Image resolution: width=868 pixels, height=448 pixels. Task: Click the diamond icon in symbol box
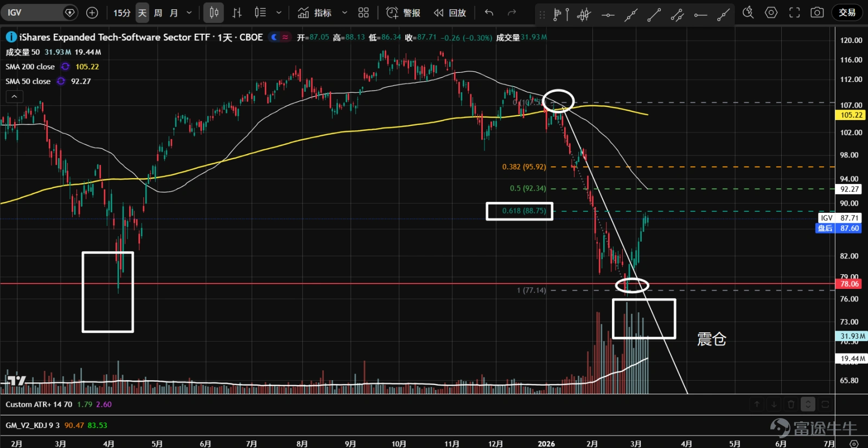(x=70, y=12)
